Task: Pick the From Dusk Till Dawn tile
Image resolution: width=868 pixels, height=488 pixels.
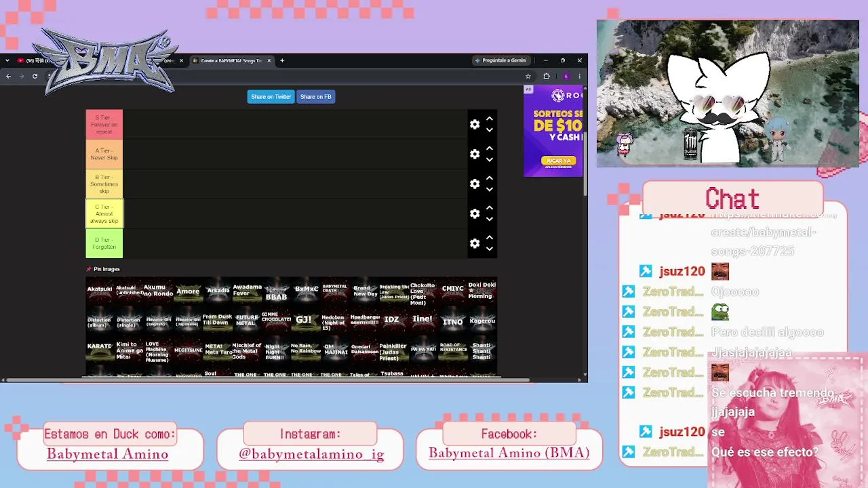Action: (218, 319)
